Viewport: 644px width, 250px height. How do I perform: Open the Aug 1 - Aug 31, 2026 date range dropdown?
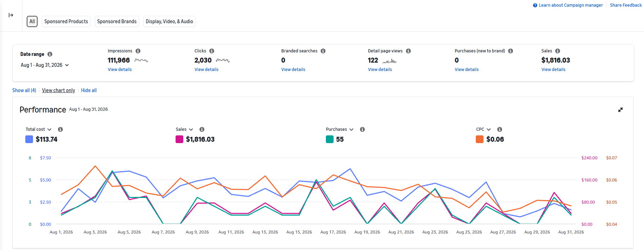coord(45,65)
